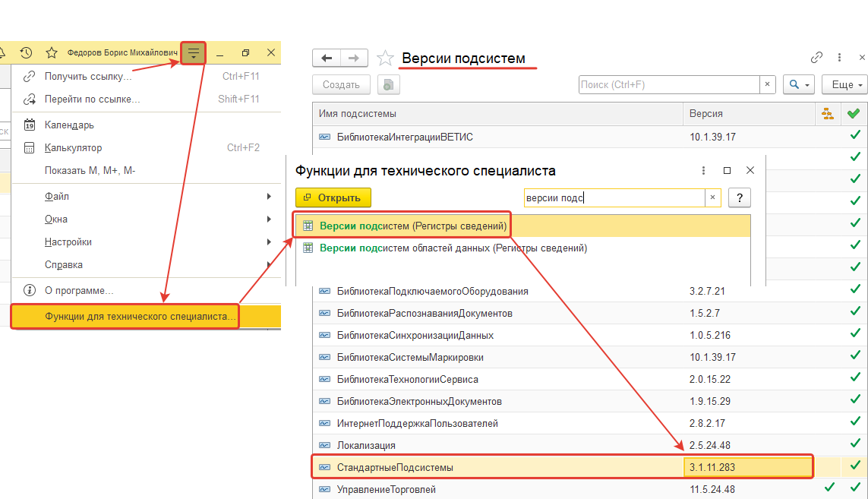Image resolution: width=868 pixels, height=499 pixels.
Task: Open the service menu hamburger icon
Action: click(x=193, y=53)
